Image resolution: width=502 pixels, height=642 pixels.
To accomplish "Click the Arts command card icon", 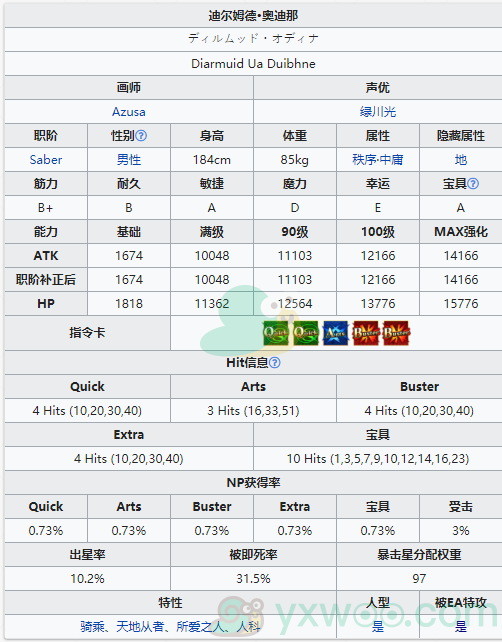I will tap(335, 333).
